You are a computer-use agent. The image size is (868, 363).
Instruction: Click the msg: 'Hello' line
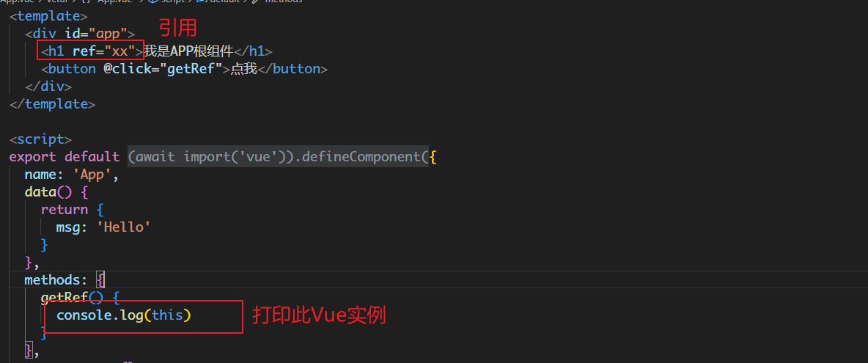coord(103,227)
